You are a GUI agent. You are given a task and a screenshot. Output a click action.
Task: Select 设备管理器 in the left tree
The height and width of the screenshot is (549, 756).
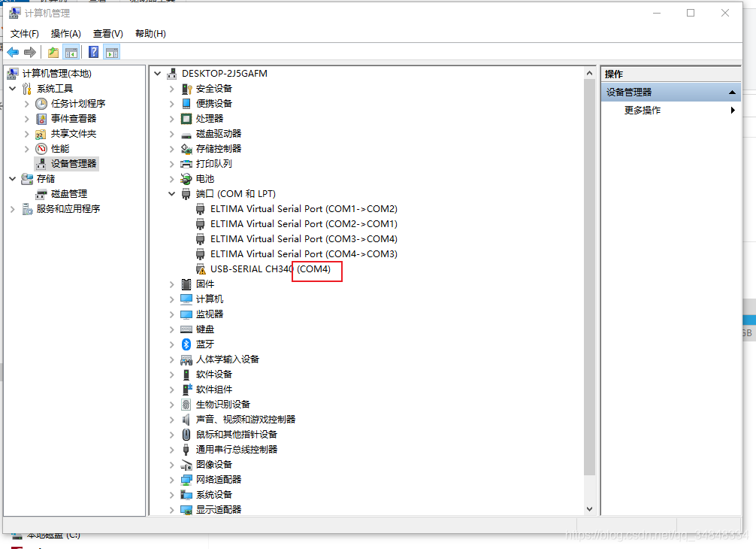click(74, 163)
